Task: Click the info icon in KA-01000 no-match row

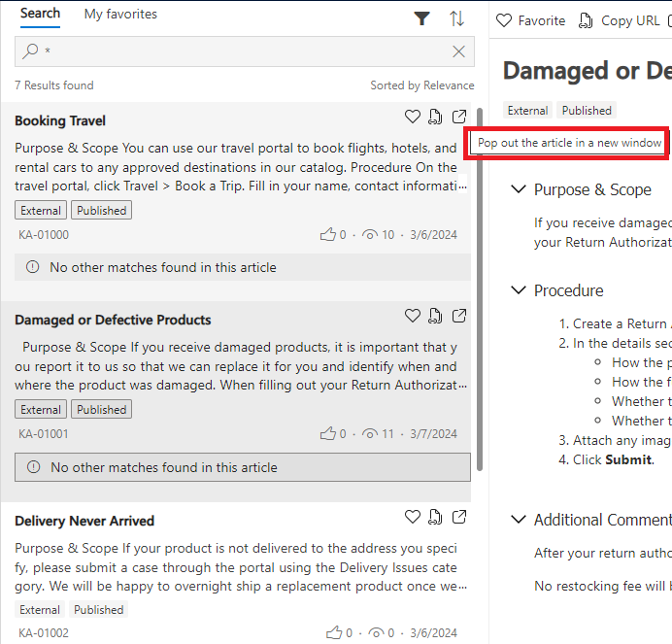Action: click(x=33, y=267)
